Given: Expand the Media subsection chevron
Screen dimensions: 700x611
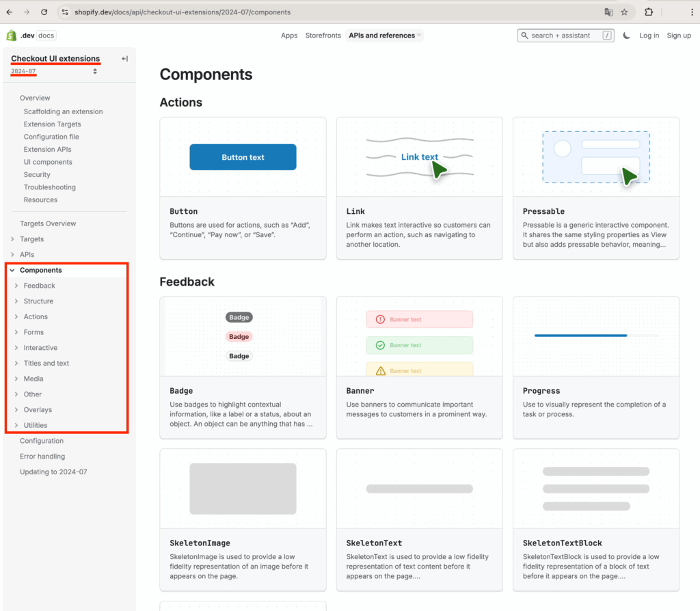Looking at the screenshot, I should [x=16, y=379].
